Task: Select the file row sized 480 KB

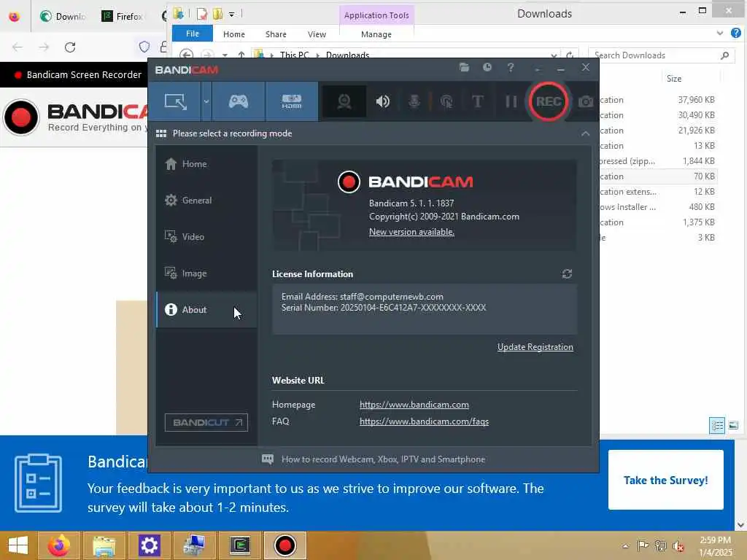Action: 657,207
